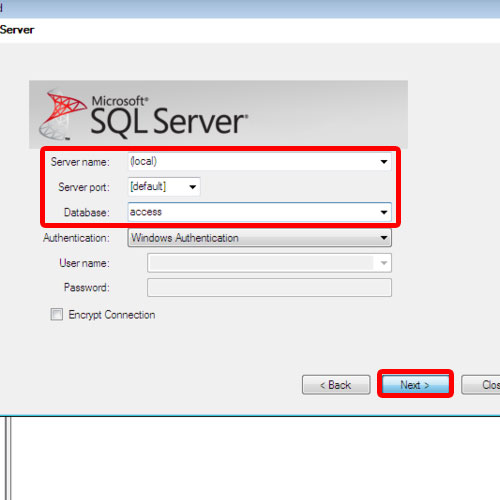The image size is (500, 500).
Task: Open the Server name dropdown arrow
Action: 384,162
